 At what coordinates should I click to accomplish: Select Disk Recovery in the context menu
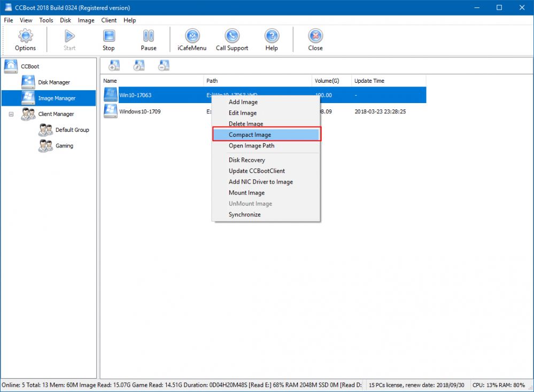[266, 160]
